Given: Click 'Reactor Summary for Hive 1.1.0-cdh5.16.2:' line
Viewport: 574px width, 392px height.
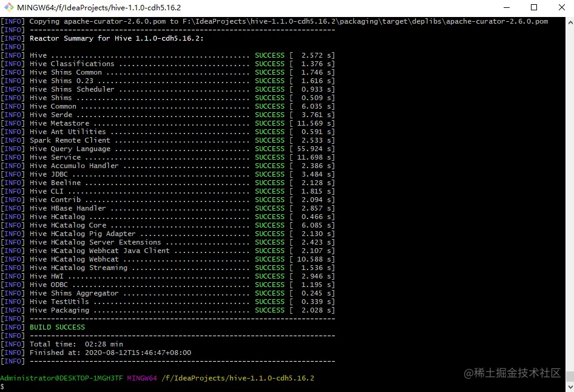Looking at the screenshot, I should tap(116, 38).
